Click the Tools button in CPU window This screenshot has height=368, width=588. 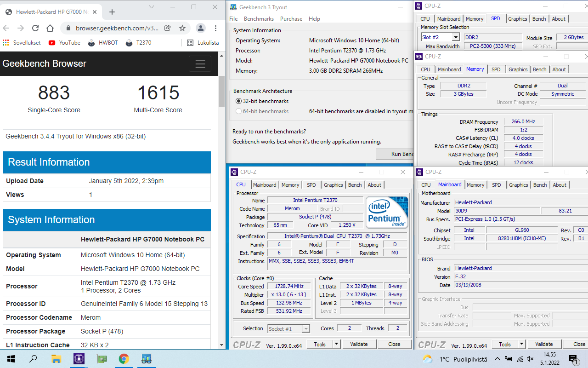point(320,344)
